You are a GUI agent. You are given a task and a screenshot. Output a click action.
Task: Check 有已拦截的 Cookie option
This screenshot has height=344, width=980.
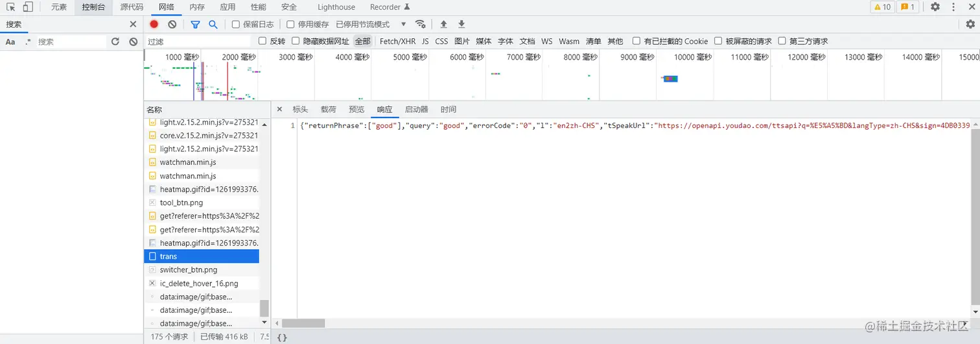(636, 41)
